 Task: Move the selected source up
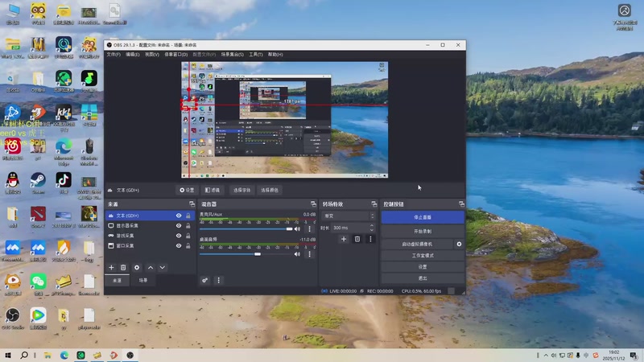(151, 267)
